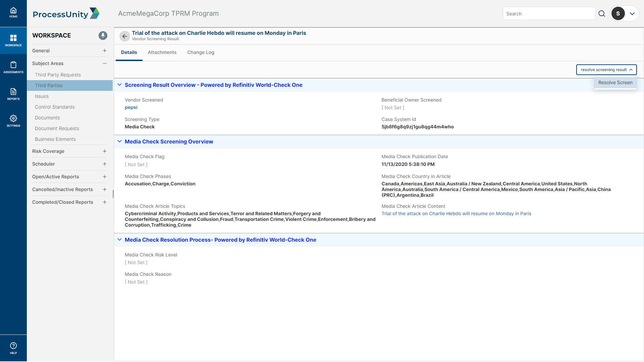The image size is (644, 362).
Task: Open Third Party Requests
Action: 58,75
